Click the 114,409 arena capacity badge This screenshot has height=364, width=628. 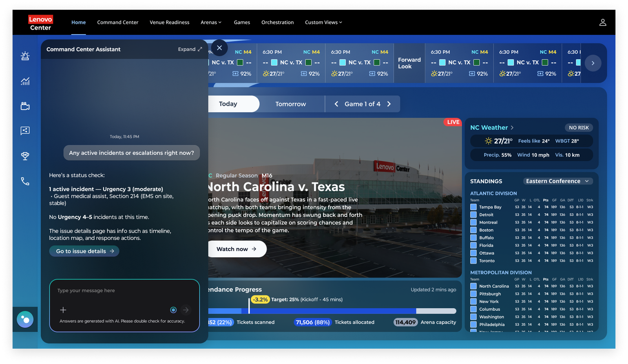tap(405, 322)
